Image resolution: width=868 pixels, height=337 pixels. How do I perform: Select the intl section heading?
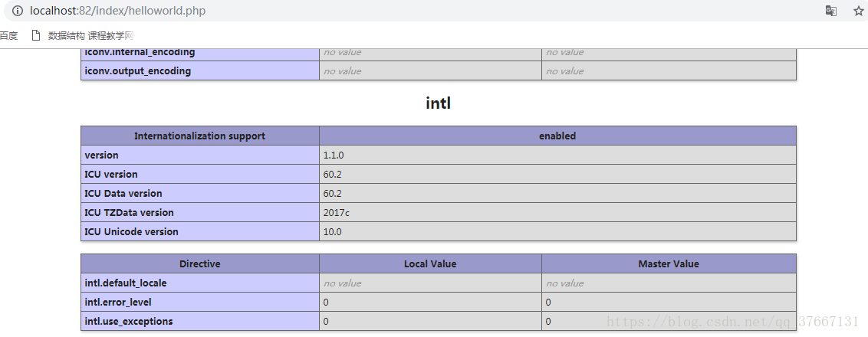(x=439, y=103)
